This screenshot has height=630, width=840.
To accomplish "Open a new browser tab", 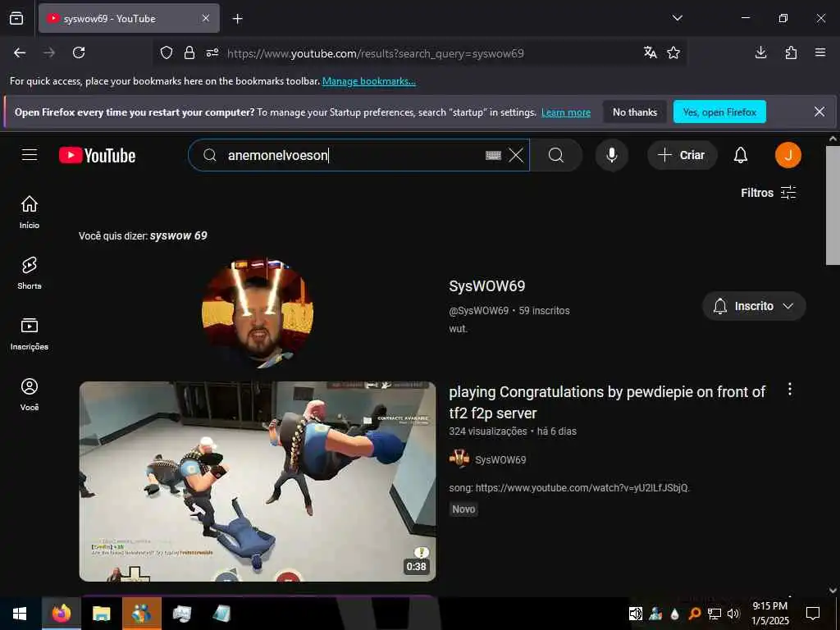I will click(237, 19).
